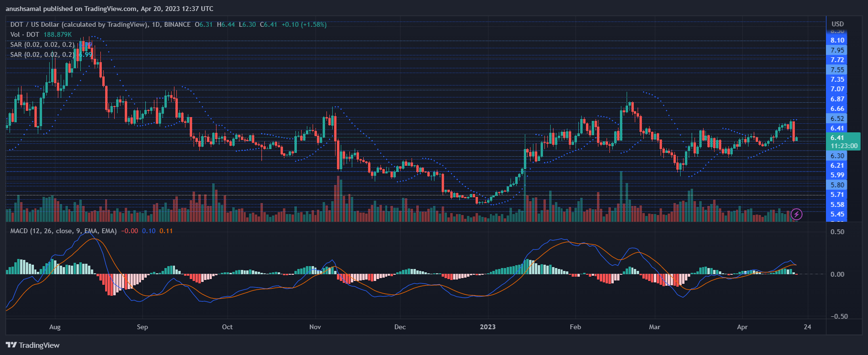Image resolution: width=868 pixels, height=355 pixels.
Task: Click the Apr label on time axis
Action: pyautogui.click(x=742, y=327)
